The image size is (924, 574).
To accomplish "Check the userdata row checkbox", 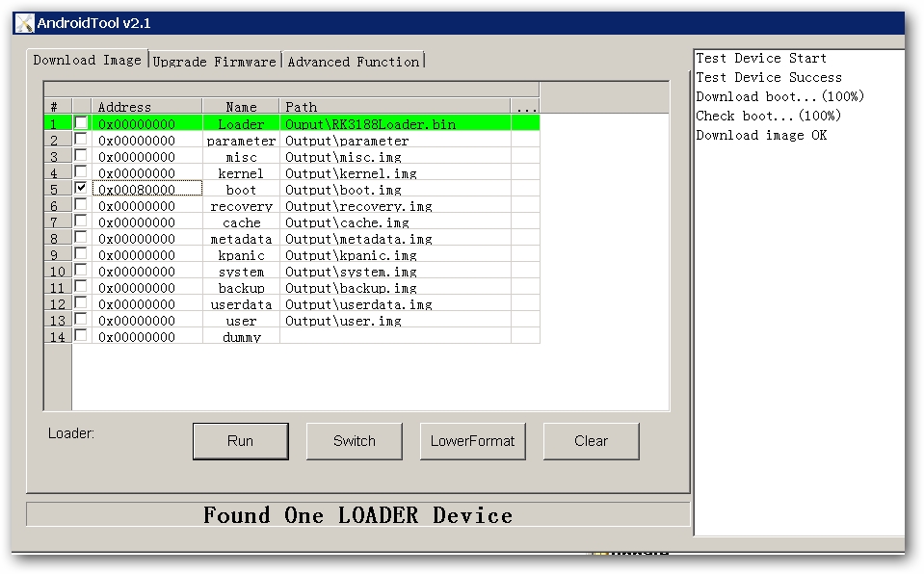I will pyautogui.click(x=81, y=303).
